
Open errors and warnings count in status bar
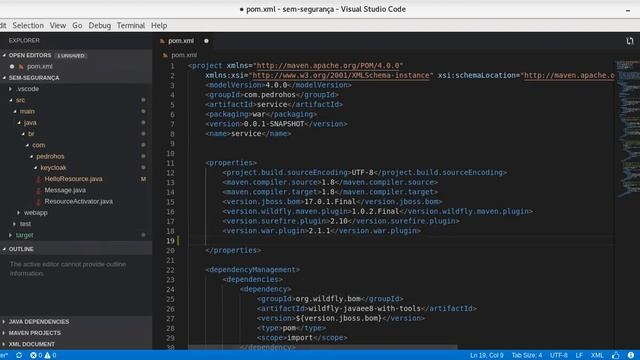point(43,355)
